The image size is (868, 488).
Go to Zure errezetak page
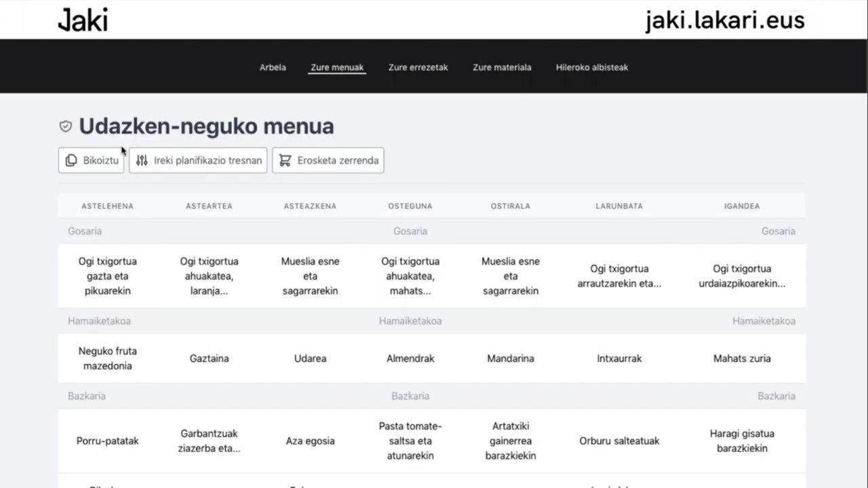click(418, 67)
